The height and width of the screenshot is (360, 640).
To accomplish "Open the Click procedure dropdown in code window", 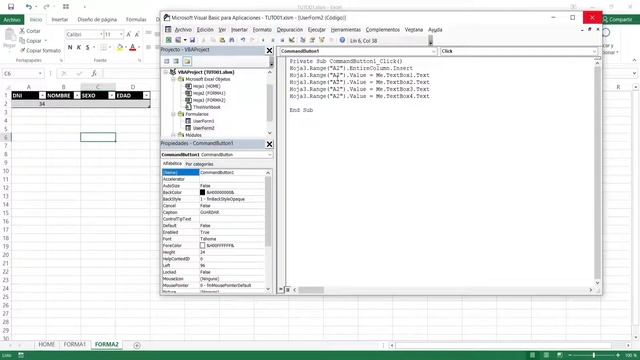I will 594,51.
